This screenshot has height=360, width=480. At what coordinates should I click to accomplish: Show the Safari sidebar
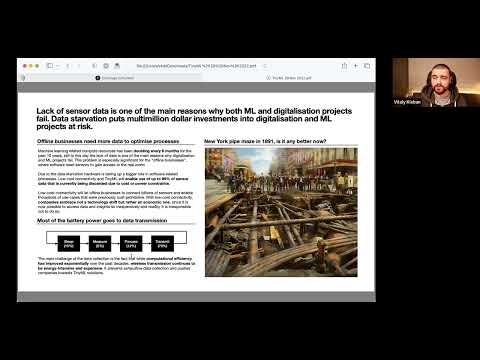pos(50,66)
